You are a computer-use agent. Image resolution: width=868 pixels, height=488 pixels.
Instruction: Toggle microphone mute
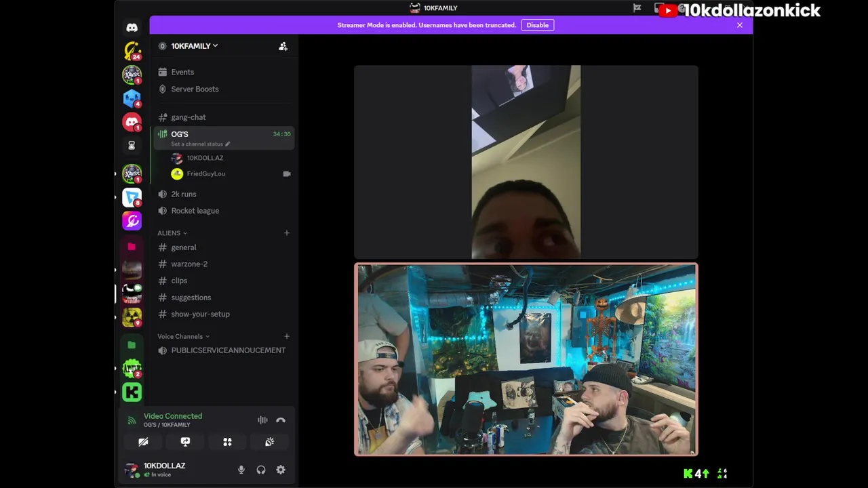(x=241, y=470)
